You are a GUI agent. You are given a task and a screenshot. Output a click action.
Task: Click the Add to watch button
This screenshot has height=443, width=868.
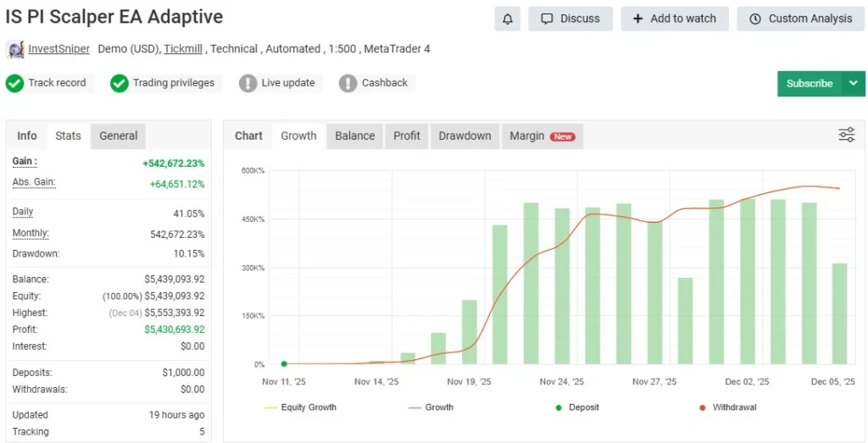tap(675, 19)
